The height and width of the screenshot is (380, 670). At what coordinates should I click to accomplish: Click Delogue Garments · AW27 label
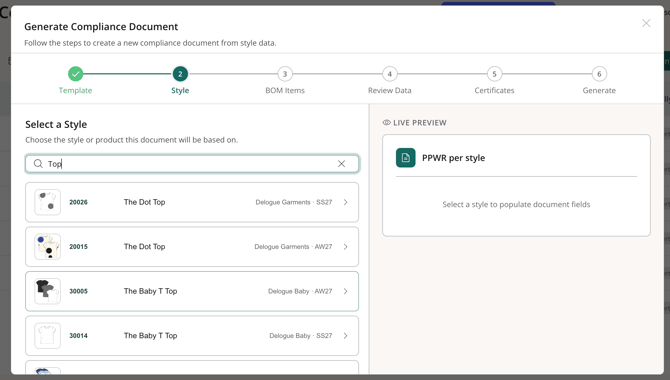(x=293, y=247)
